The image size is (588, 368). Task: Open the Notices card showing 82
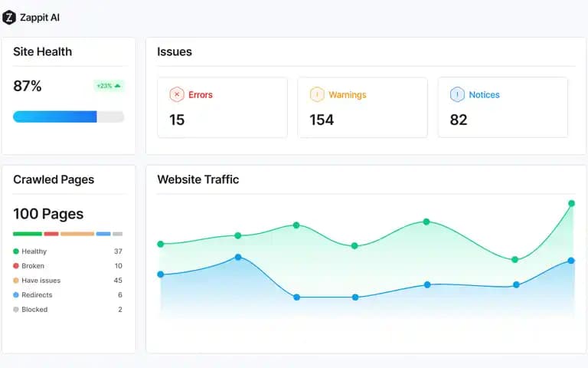(x=503, y=107)
